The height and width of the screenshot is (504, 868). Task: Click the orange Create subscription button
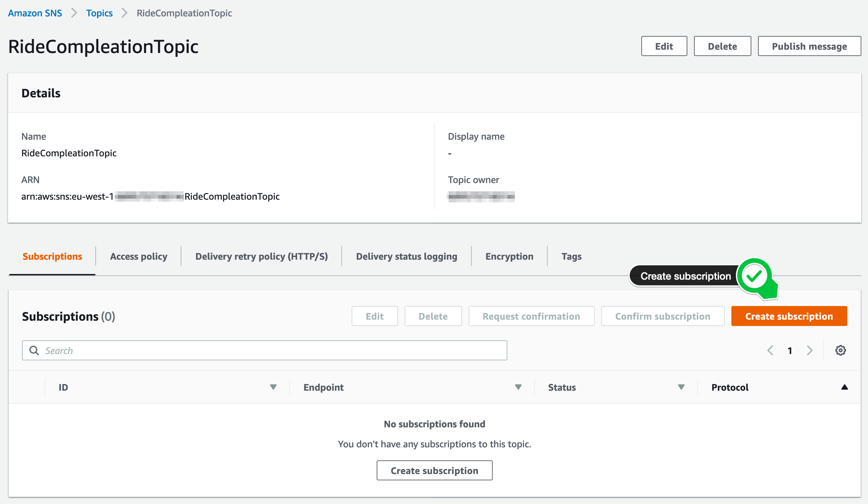(x=789, y=316)
